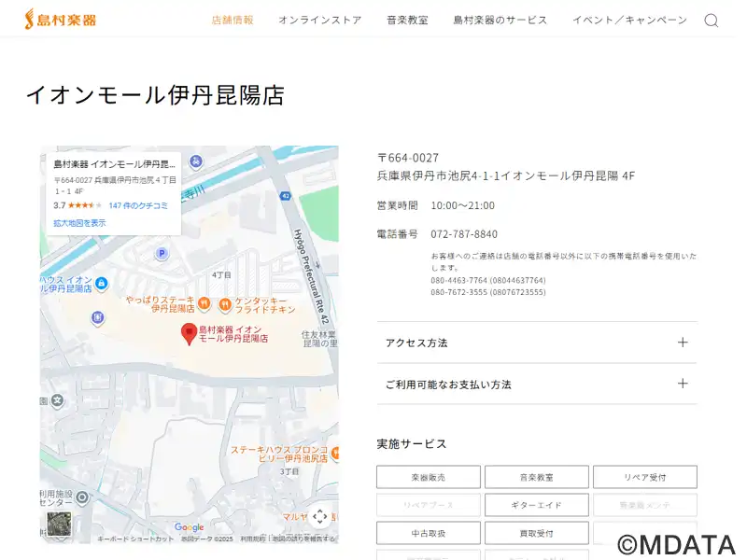
Task: Click 買取受付 service button
Action: pos(536,533)
